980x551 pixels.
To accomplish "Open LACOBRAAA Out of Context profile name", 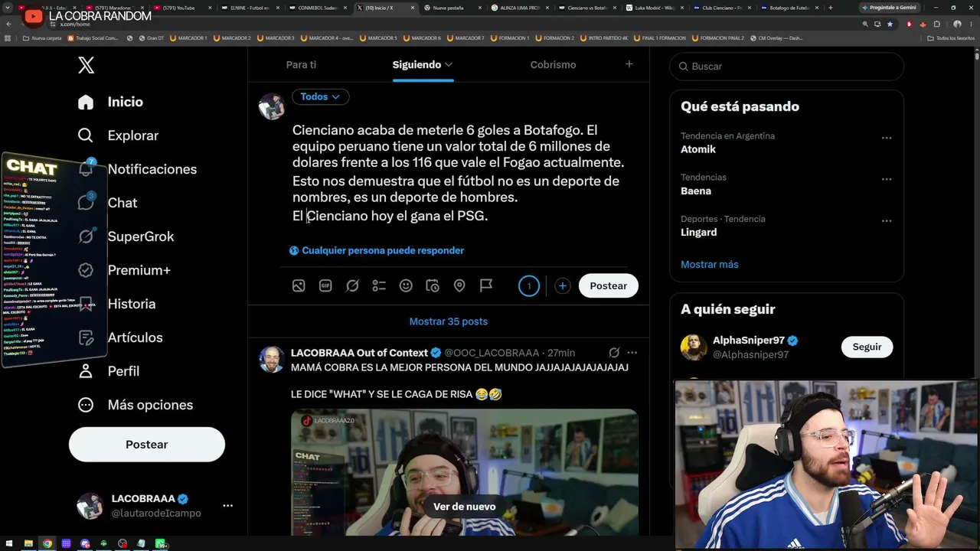I will 359,353.
